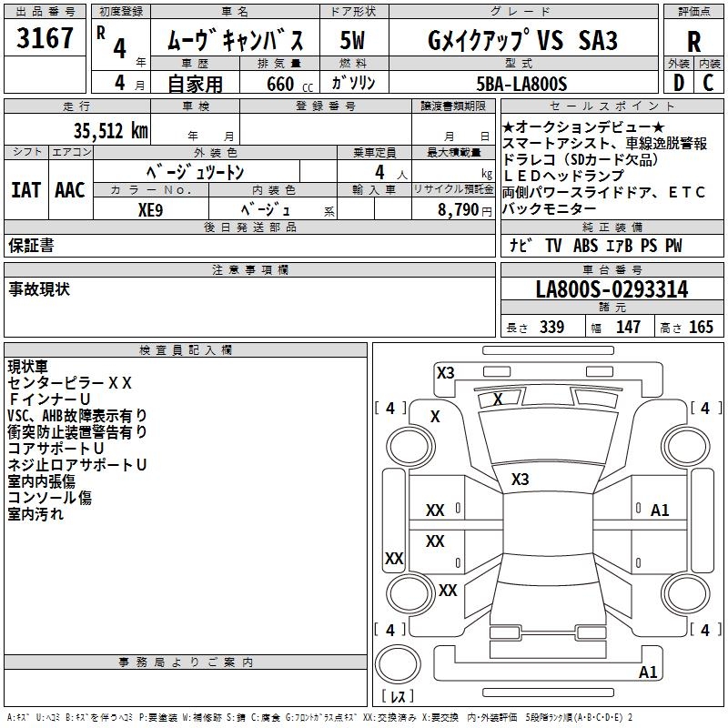Image resolution: width=728 pixels, height=728 pixels.
Task: Select note ネジ止コアサポートＵ
Action: (77, 465)
